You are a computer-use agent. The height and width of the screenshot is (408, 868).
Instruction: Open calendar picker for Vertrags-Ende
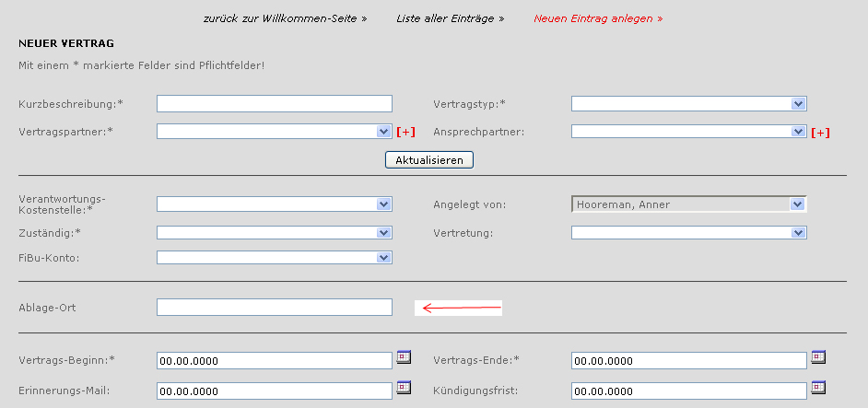pos(818,357)
